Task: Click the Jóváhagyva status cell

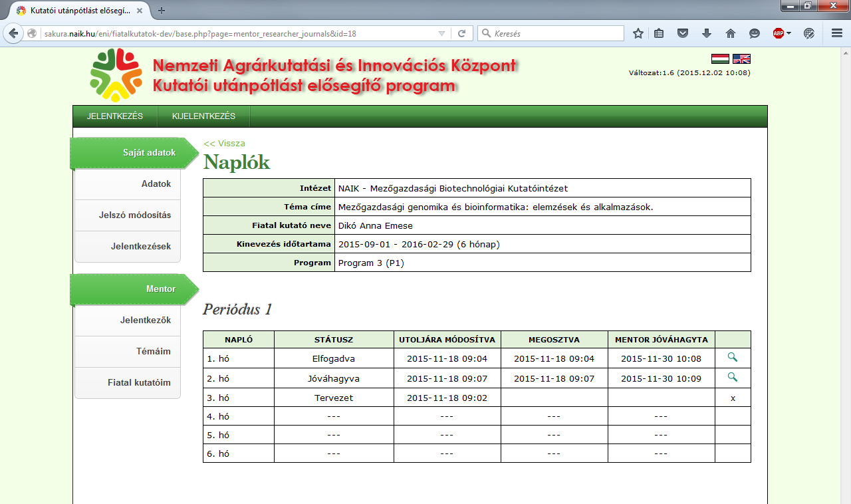Action: (x=334, y=378)
